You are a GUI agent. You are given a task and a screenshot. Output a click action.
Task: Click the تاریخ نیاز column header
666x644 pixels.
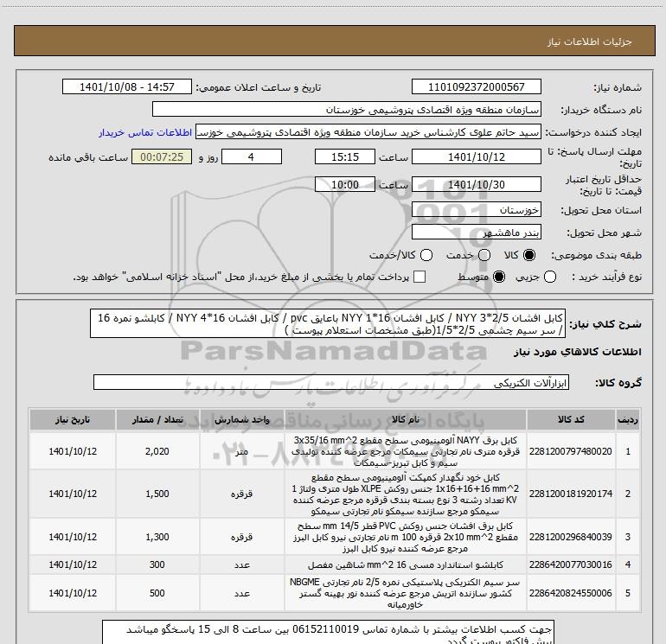[73, 420]
